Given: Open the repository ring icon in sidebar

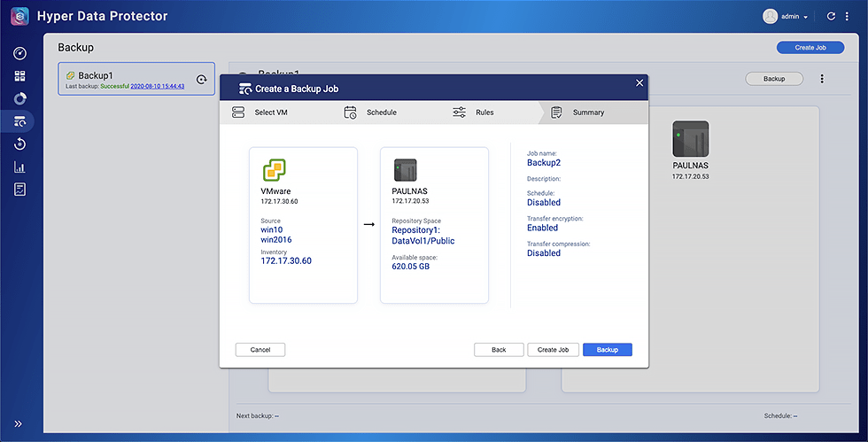Looking at the screenshot, I should (x=19, y=98).
